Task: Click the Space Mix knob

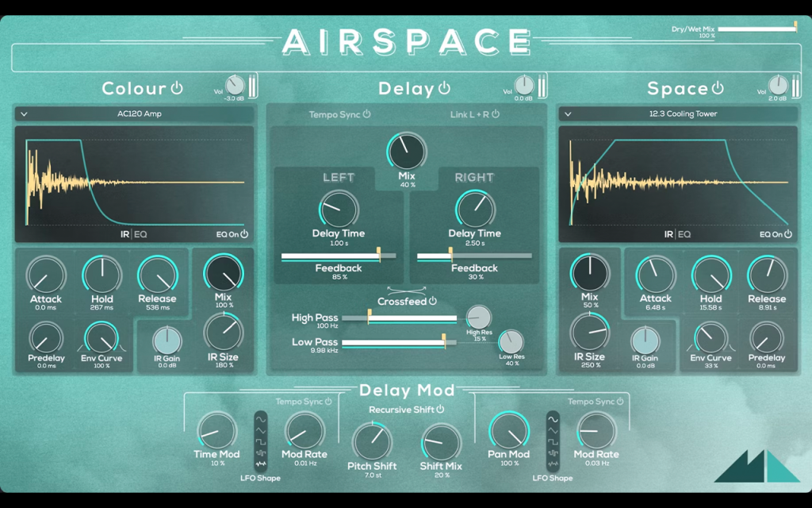Action: (x=590, y=273)
